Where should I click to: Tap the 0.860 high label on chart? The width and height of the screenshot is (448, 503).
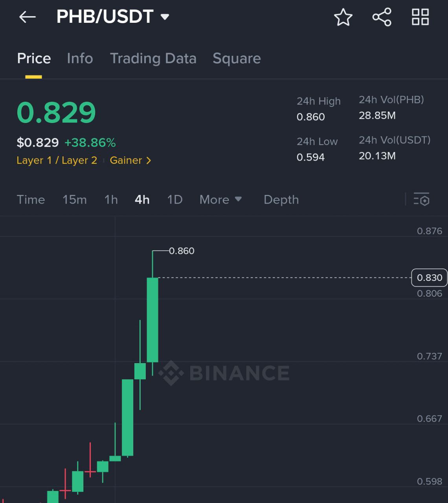coord(182,251)
